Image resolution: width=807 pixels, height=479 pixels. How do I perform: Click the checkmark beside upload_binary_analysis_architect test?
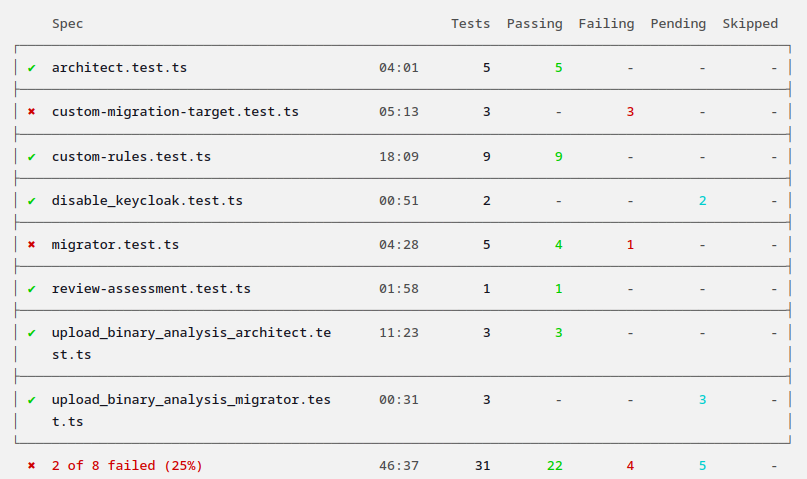click(x=31, y=333)
